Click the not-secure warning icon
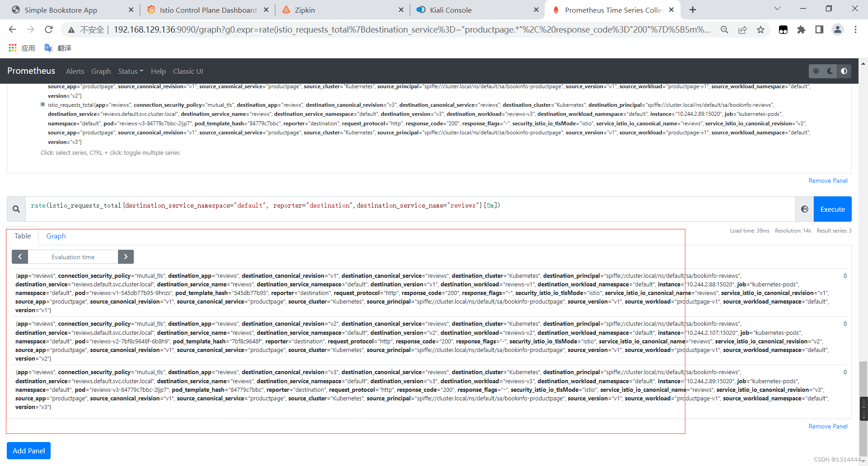 coord(71,30)
